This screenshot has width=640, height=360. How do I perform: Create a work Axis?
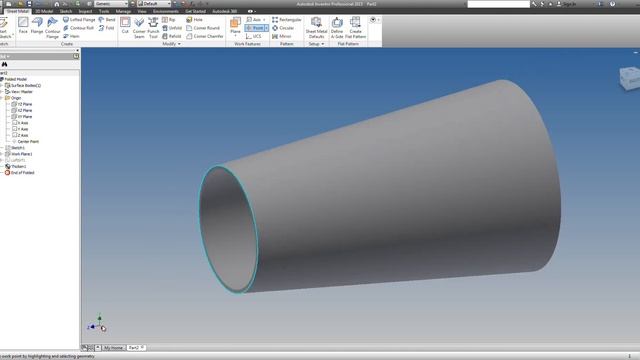coord(253,20)
